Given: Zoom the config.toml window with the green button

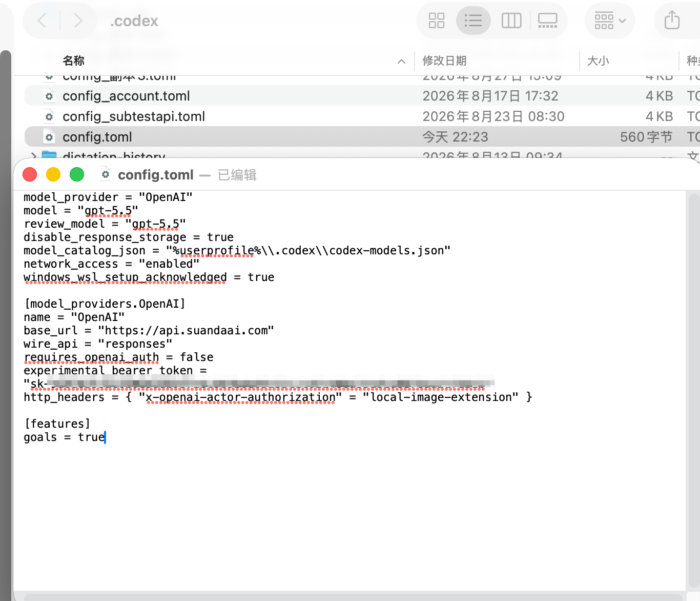Looking at the screenshot, I should tap(77, 174).
